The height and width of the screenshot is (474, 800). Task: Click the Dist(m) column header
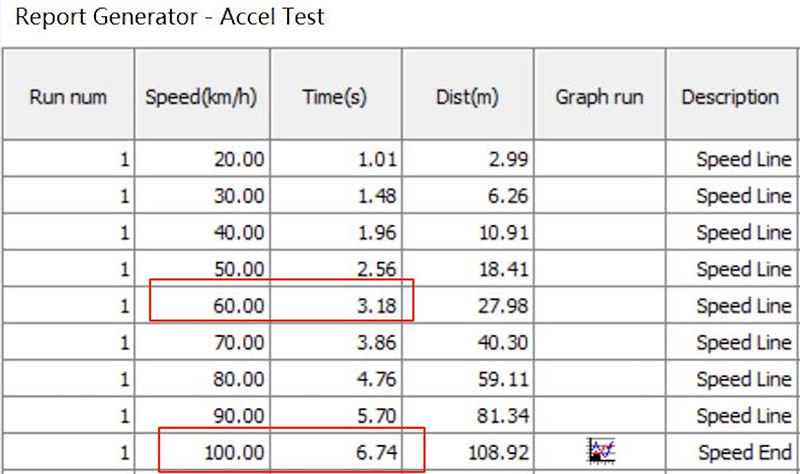(x=468, y=94)
